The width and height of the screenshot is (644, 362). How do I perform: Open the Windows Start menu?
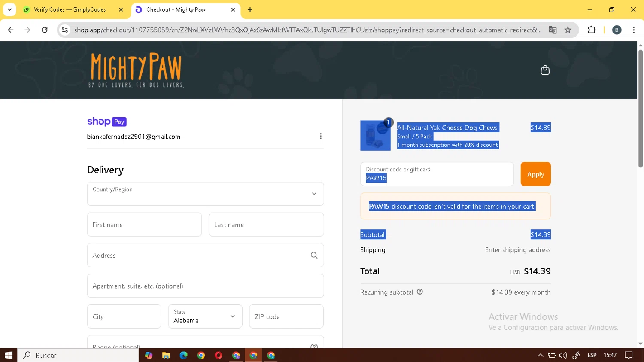(x=9, y=355)
